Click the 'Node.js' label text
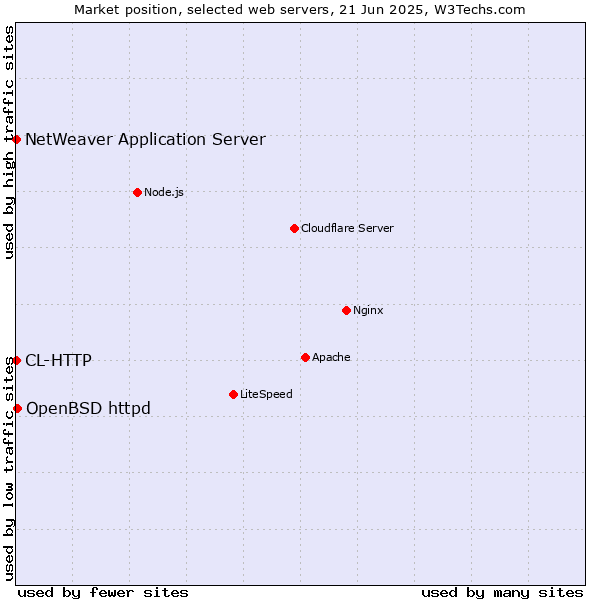 point(164,192)
